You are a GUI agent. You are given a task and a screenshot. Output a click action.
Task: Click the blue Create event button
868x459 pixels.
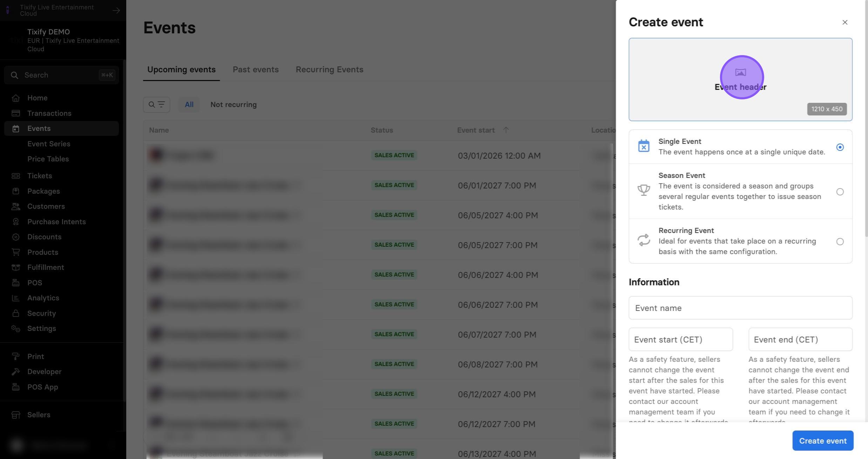coord(823,441)
